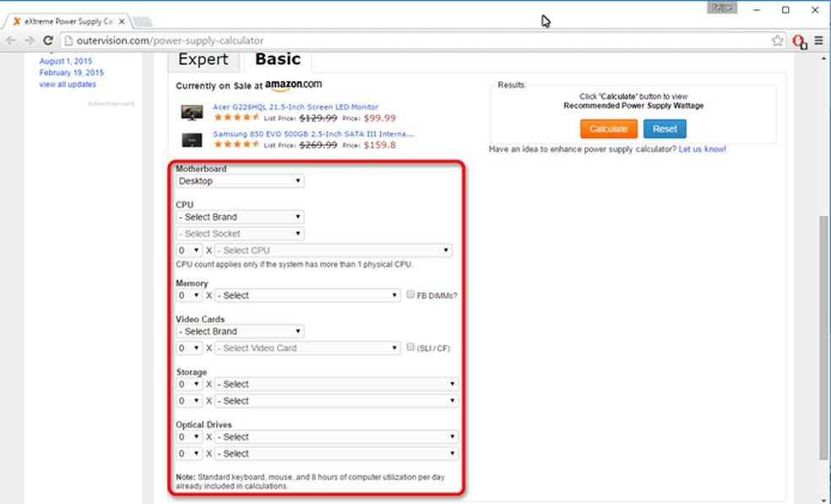Click the Recommended Power Supply Wattage text

633,106
